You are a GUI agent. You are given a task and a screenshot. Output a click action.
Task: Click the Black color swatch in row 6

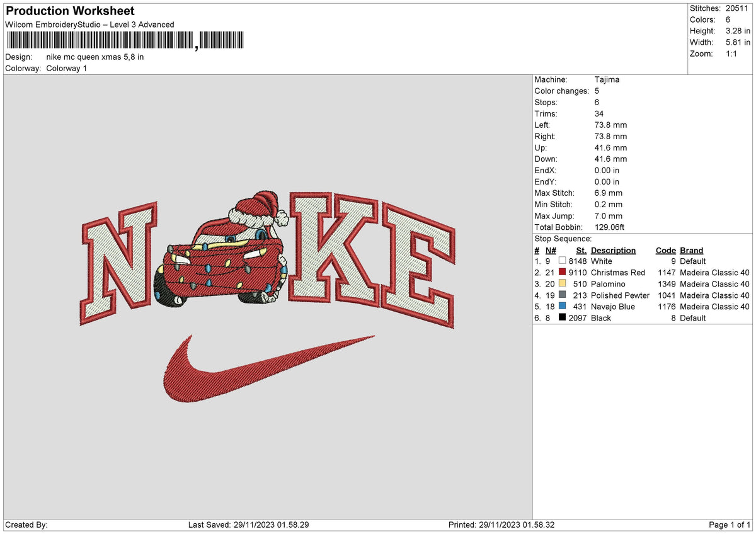(562, 317)
